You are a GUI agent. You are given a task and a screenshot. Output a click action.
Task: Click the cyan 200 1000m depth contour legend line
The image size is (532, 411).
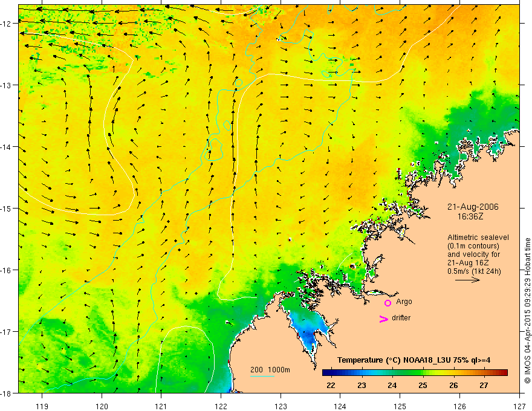click(x=262, y=376)
